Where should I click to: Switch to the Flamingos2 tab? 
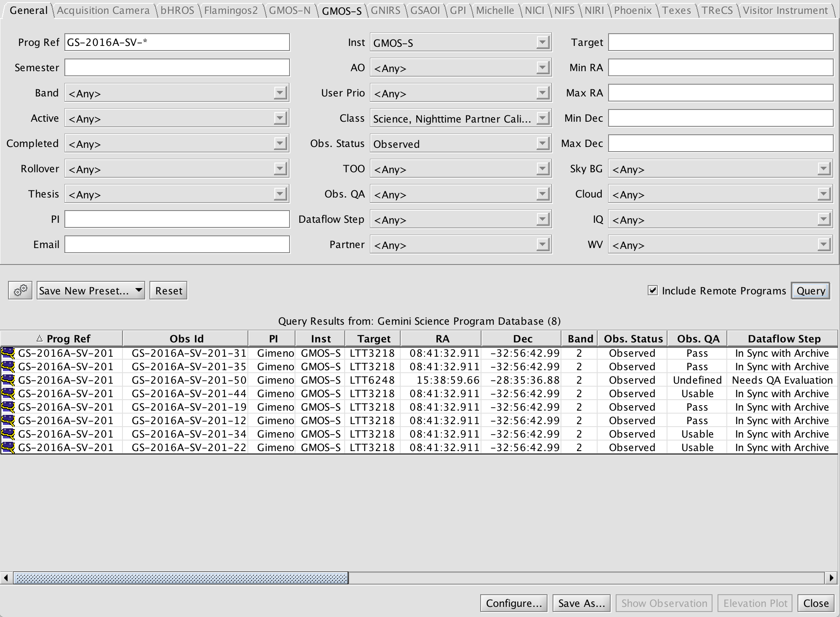231,10
